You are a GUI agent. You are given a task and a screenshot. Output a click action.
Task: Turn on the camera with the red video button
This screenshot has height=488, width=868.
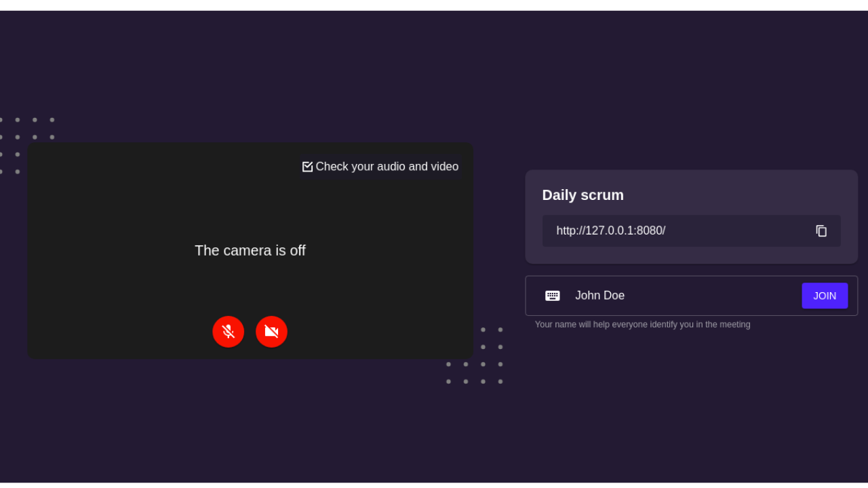[x=271, y=331]
